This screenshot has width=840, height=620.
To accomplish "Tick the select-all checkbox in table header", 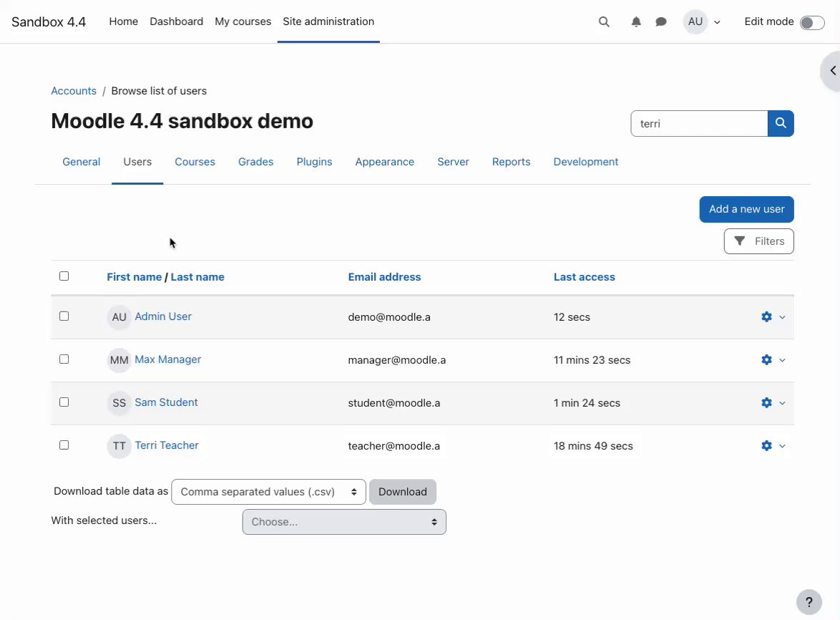I will pyautogui.click(x=64, y=276).
